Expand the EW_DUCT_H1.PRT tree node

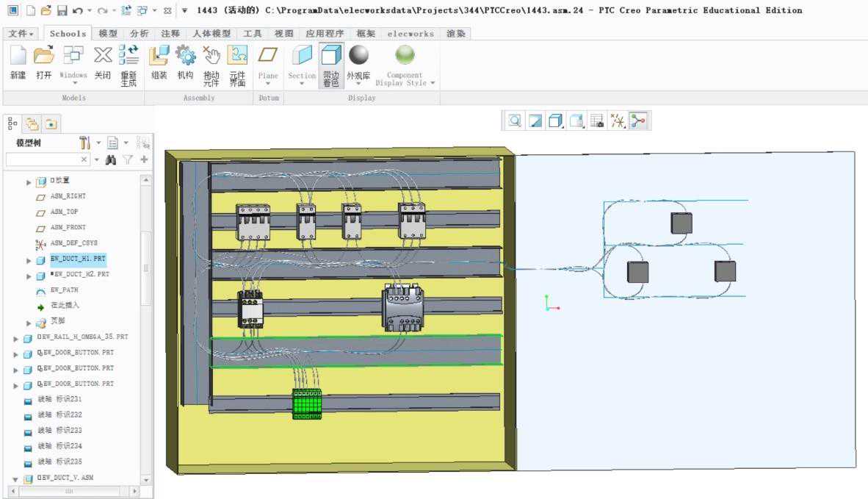click(29, 260)
